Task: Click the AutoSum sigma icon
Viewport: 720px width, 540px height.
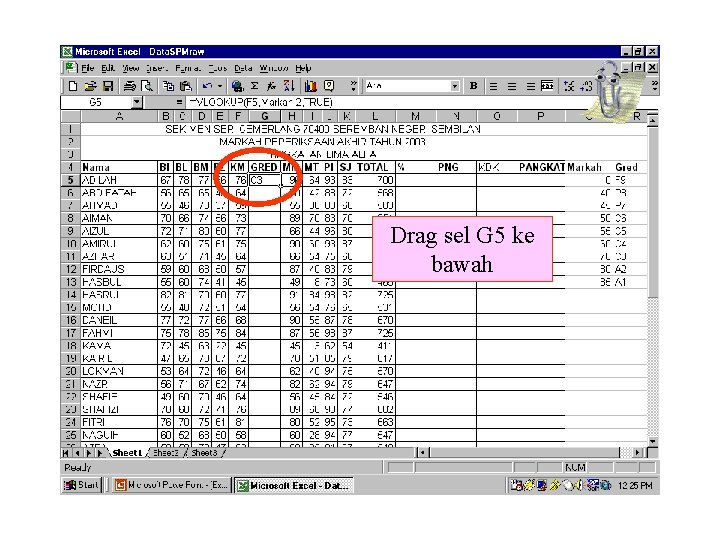Action: [255, 86]
